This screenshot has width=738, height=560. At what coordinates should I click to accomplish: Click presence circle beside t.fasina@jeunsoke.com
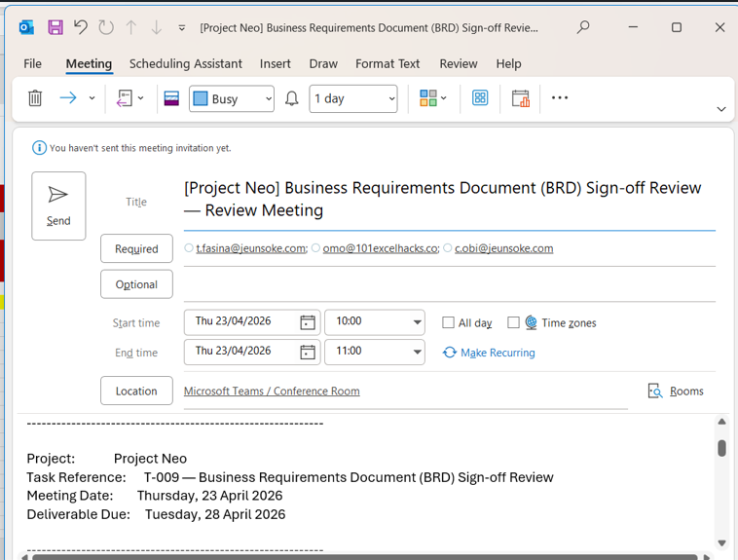pyautogui.click(x=189, y=247)
